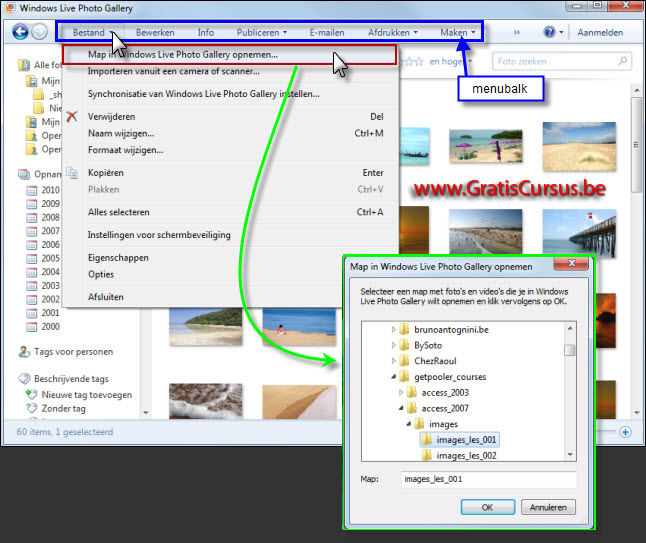The height and width of the screenshot is (543, 646).
Task: Open the Maken dropdown
Action: 457,32
